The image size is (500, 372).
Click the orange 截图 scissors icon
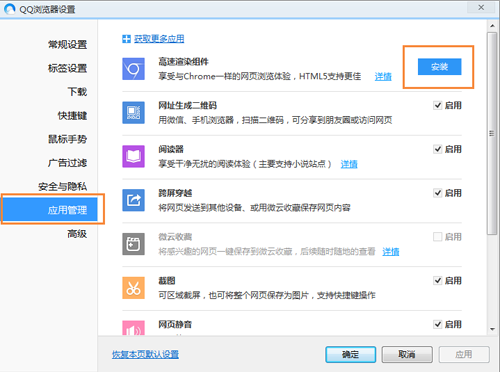133,288
